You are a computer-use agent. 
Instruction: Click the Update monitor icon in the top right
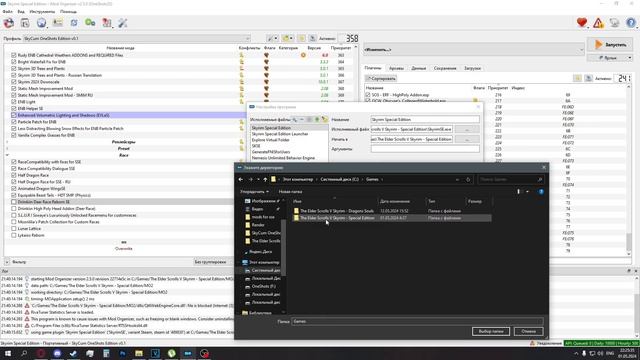(614, 23)
